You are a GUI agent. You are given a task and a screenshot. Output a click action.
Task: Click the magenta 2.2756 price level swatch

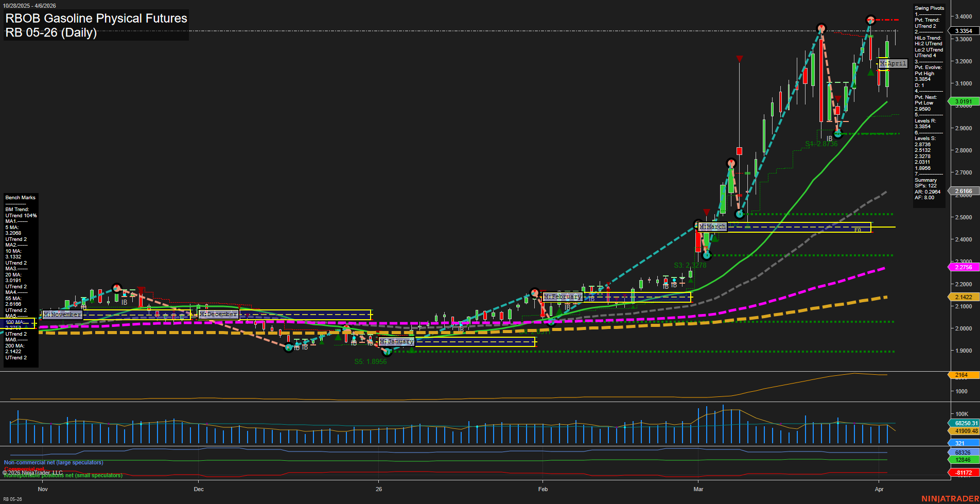click(964, 267)
